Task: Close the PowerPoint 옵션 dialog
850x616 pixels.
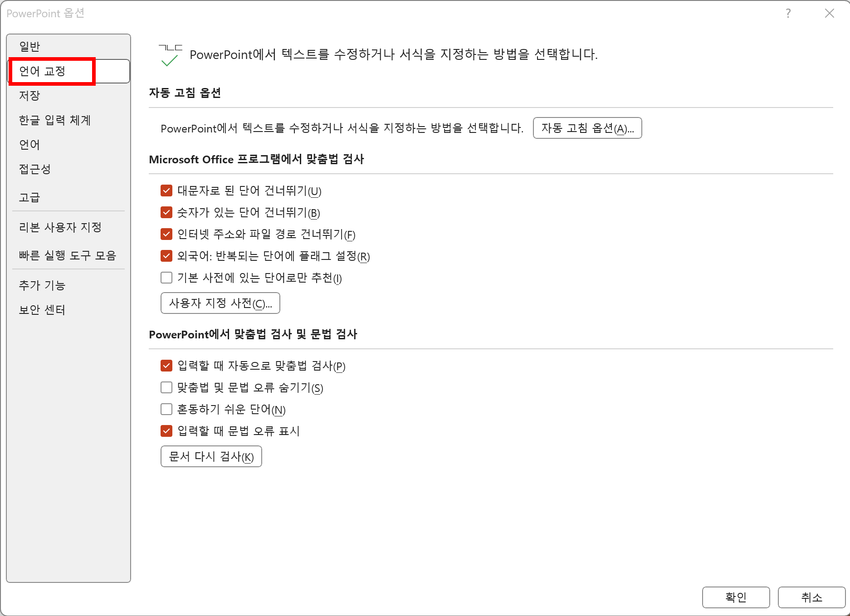Action: [830, 13]
